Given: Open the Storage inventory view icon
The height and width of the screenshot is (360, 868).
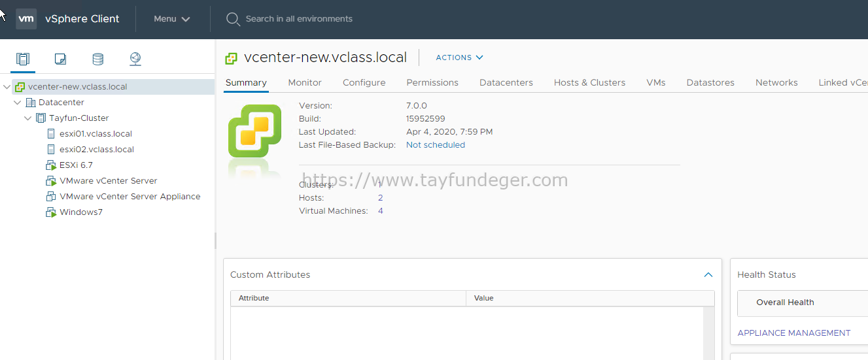Looking at the screenshot, I should [x=97, y=59].
